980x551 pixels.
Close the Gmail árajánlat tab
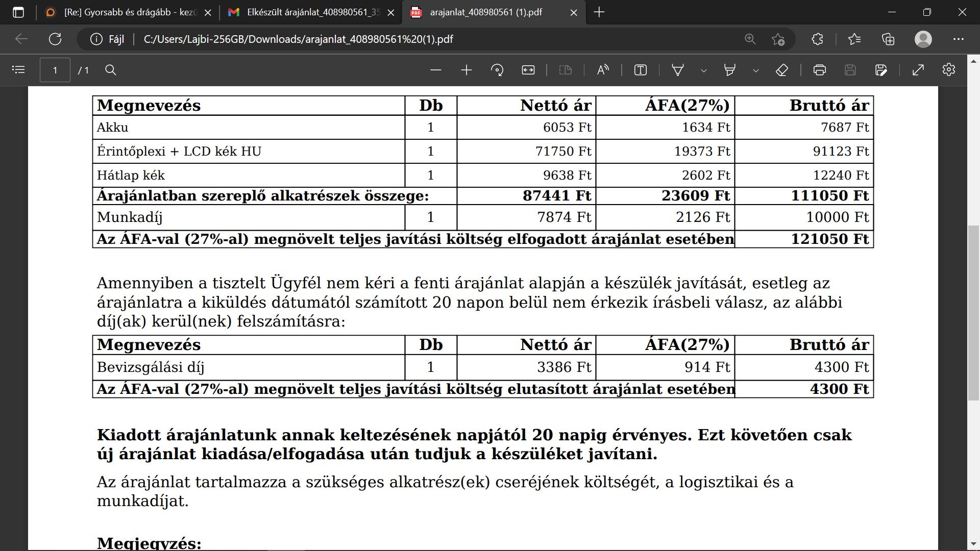coord(391,13)
